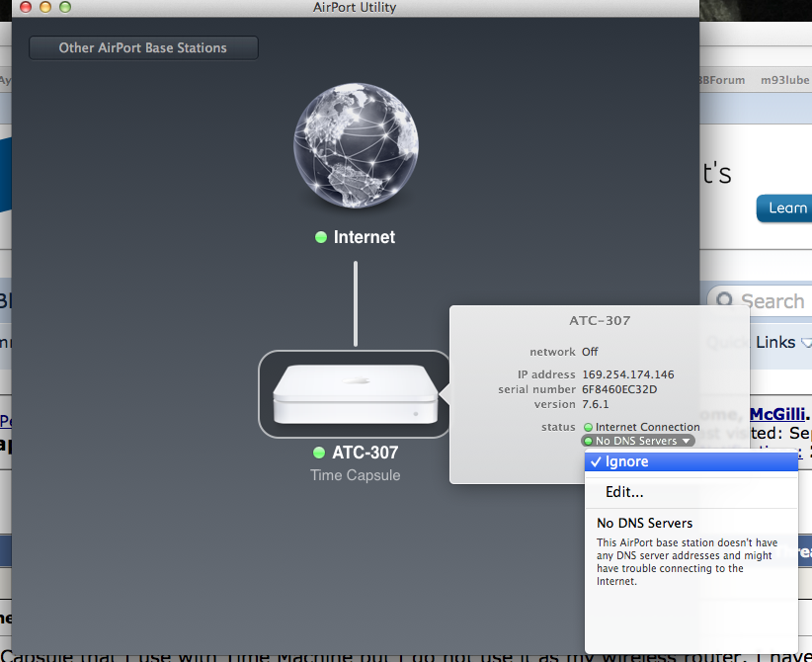
Task: Click the Internet globe icon
Action: click(x=356, y=145)
